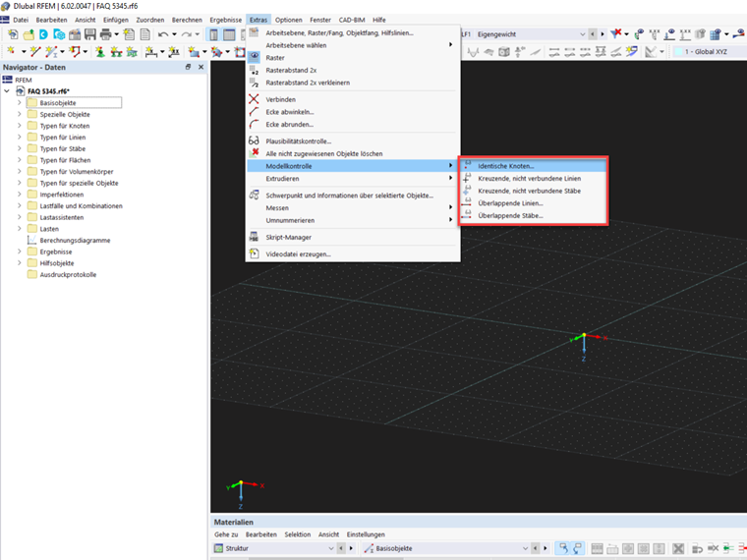Open the Modellkontrolle submenu entry
This screenshot has width=747, height=560.
[353, 166]
